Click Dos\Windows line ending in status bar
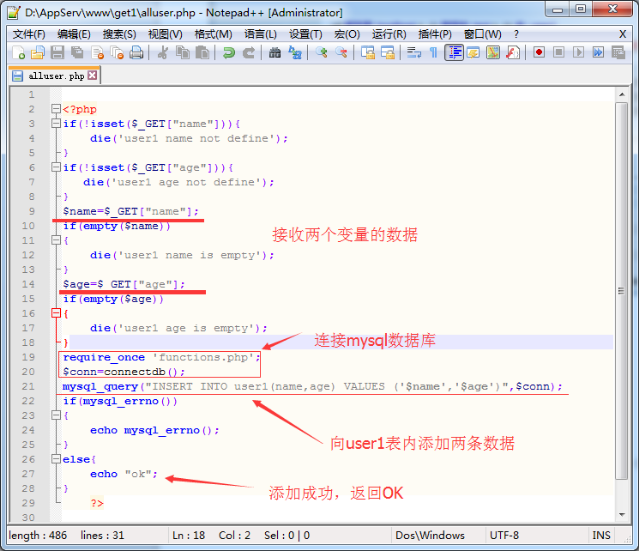 click(x=428, y=535)
